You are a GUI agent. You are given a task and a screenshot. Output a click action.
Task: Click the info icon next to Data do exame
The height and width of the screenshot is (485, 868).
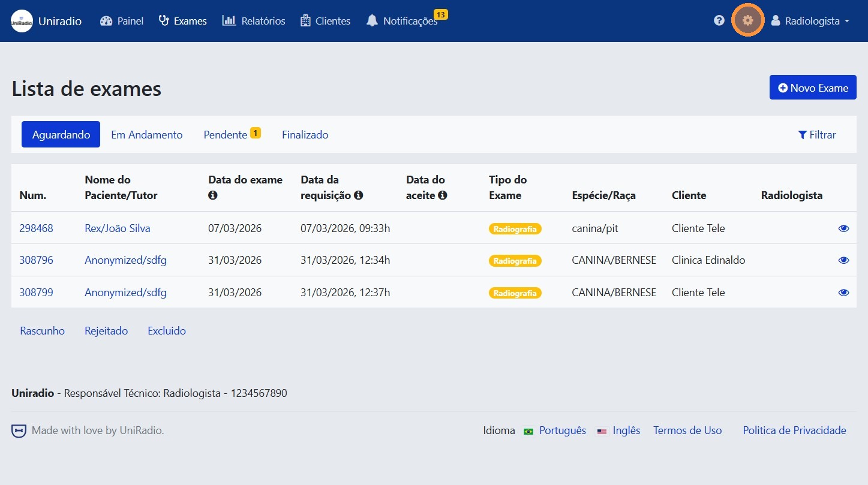(212, 195)
